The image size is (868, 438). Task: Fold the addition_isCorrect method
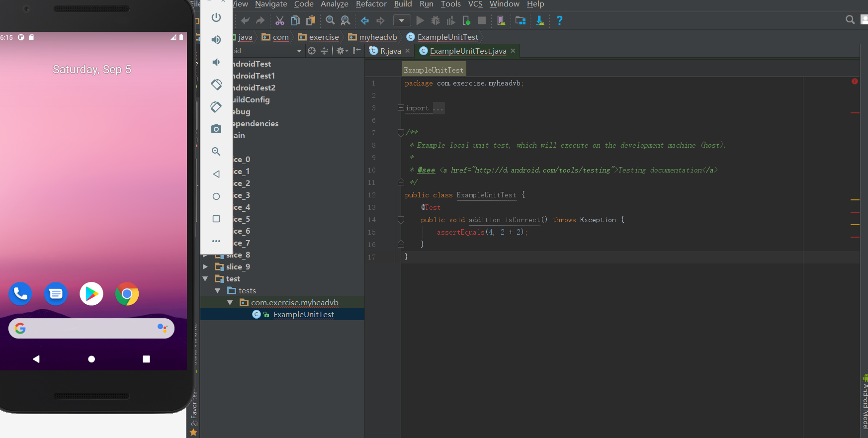tap(401, 220)
